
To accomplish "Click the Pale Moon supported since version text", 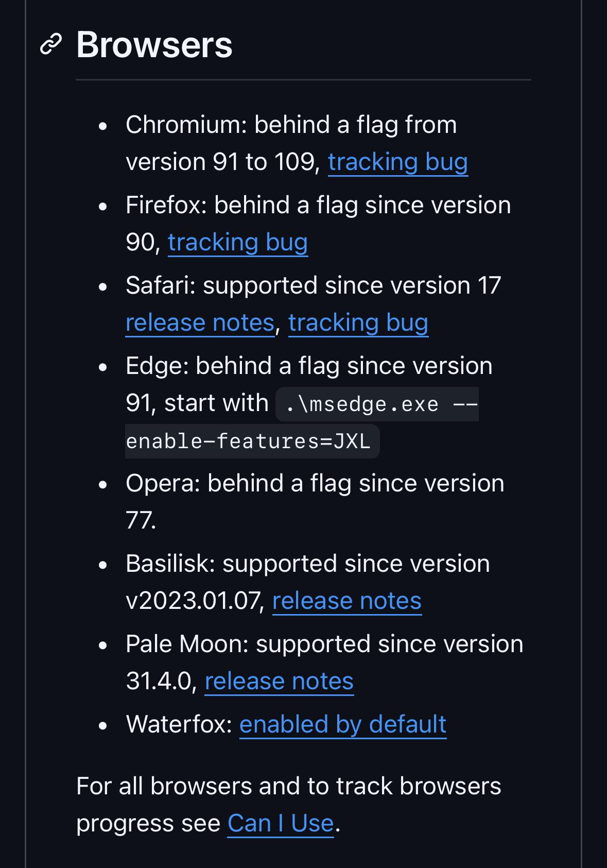I will pos(324,644).
